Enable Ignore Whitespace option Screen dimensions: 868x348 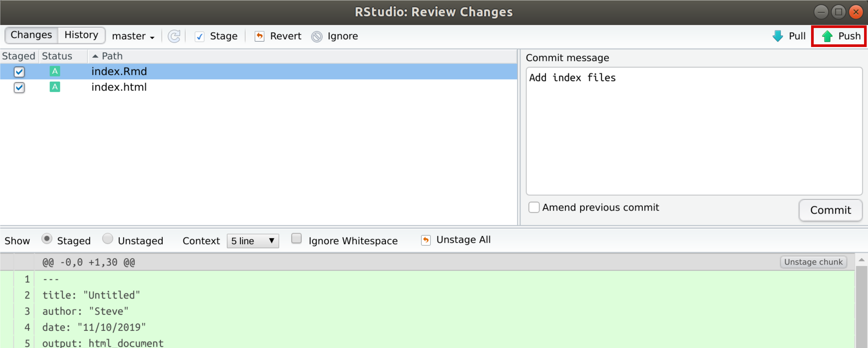click(296, 238)
